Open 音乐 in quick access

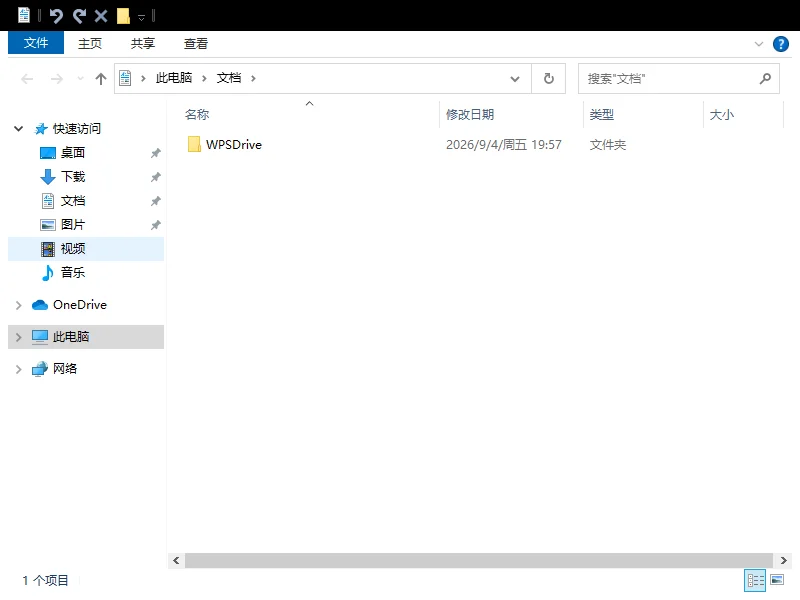pos(72,272)
